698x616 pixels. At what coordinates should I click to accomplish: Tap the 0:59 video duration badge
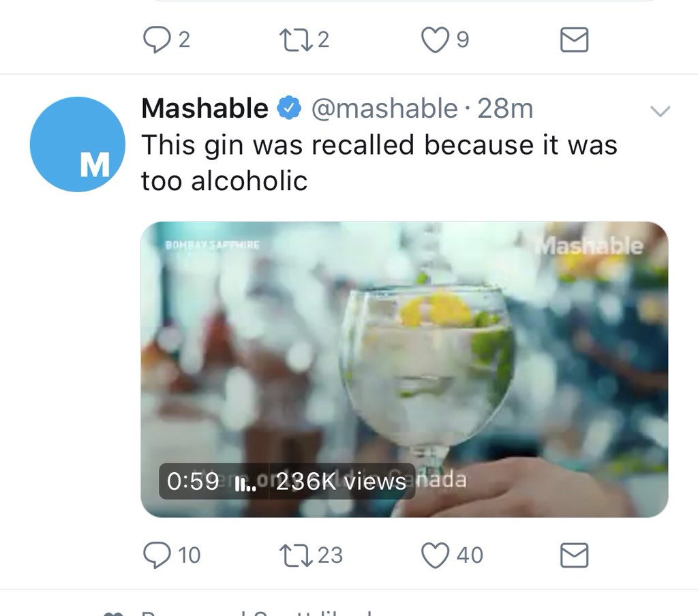pos(193,481)
